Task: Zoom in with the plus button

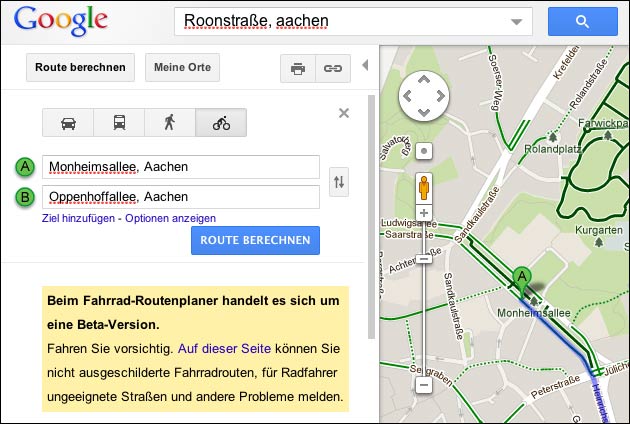Action: [424, 213]
